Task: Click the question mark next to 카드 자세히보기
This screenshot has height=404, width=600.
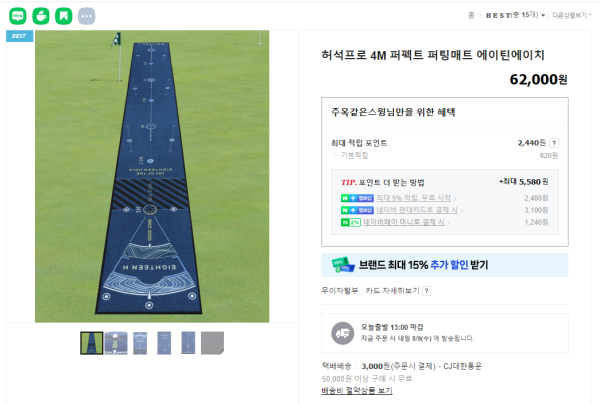Action: tap(427, 291)
